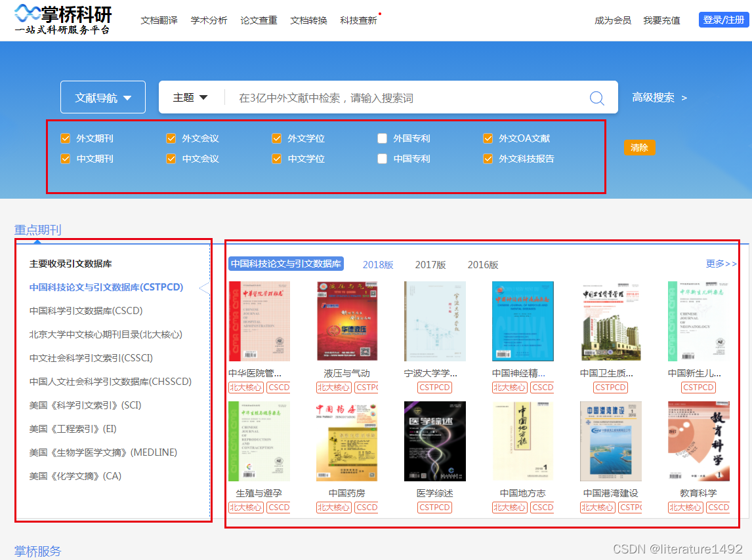Expand the 主题 search field dropdown
This screenshot has height=560, width=752.
190,97
